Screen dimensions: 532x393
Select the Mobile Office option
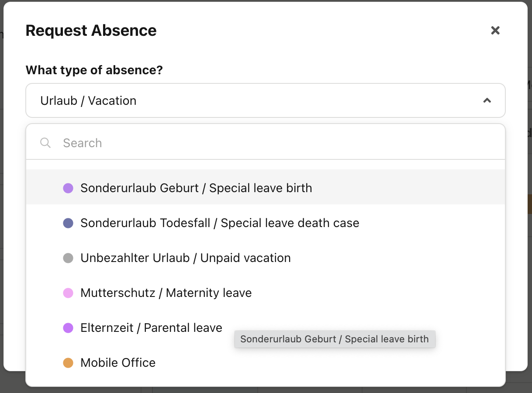[x=266, y=362]
